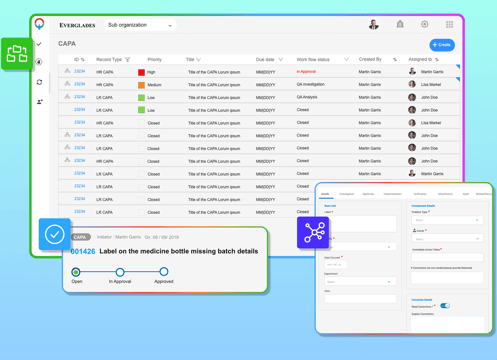The width and height of the screenshot is (497, 360).
Task: Click the Date Occurred input field
Action: tap(336, 264)
